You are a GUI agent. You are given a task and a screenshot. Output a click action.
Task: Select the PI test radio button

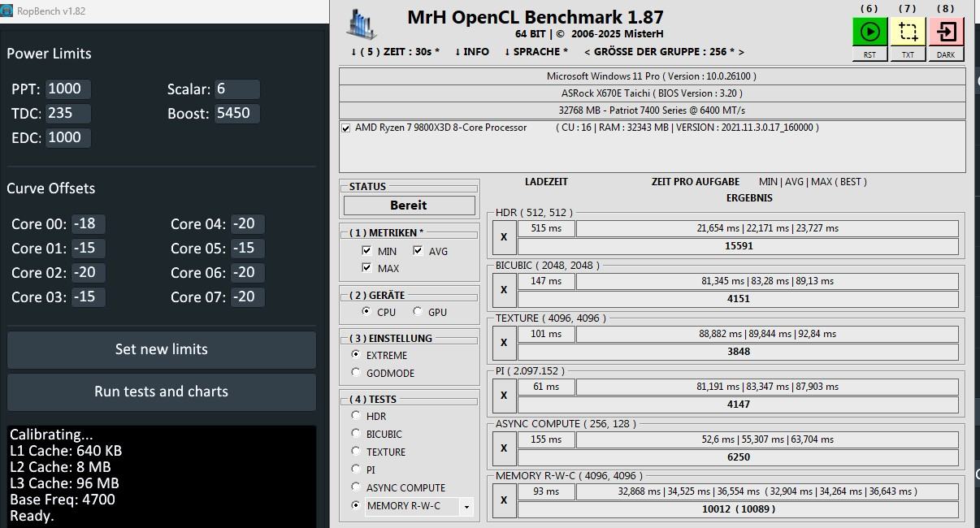355,469
